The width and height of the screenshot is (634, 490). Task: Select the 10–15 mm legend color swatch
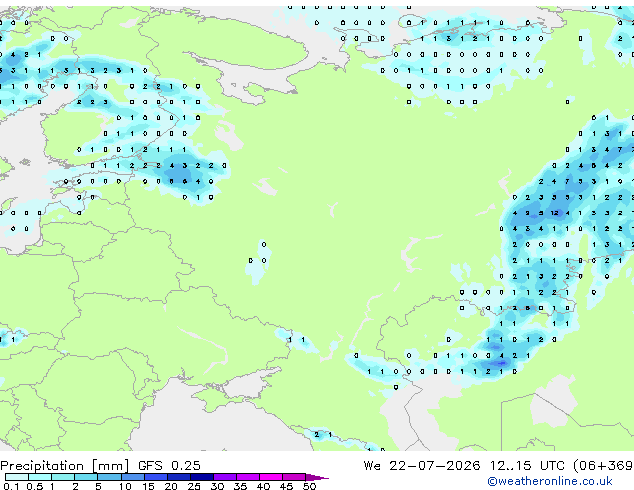click(133, 477)
